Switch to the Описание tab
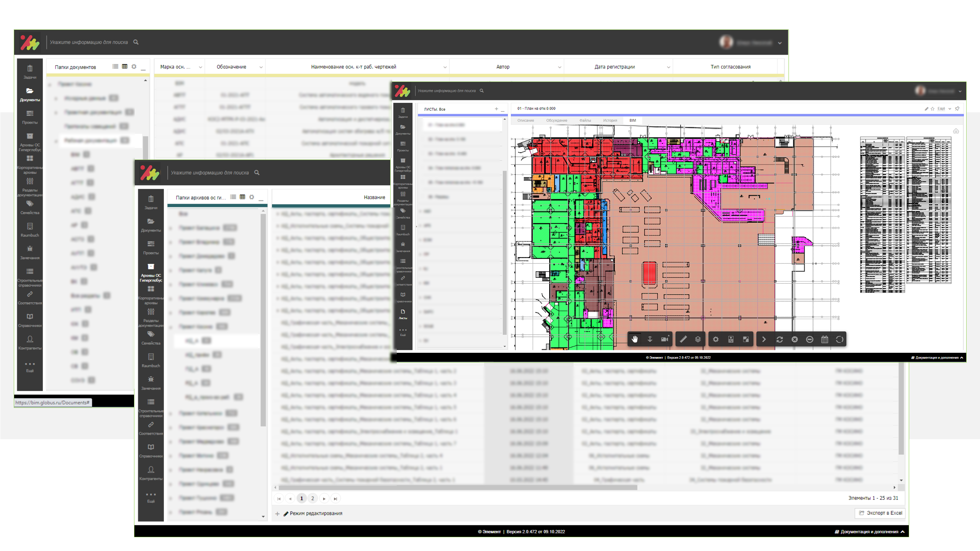 tap(525, 120)
